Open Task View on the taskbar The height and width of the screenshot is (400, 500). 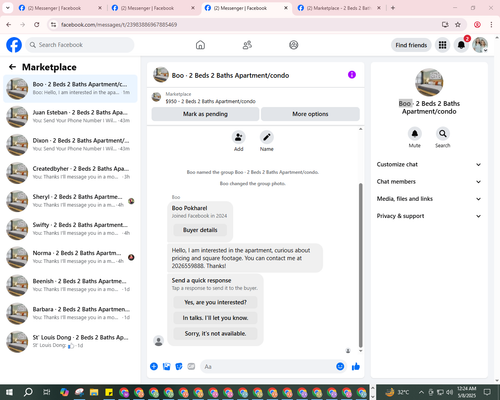click(x=47, y=392)
